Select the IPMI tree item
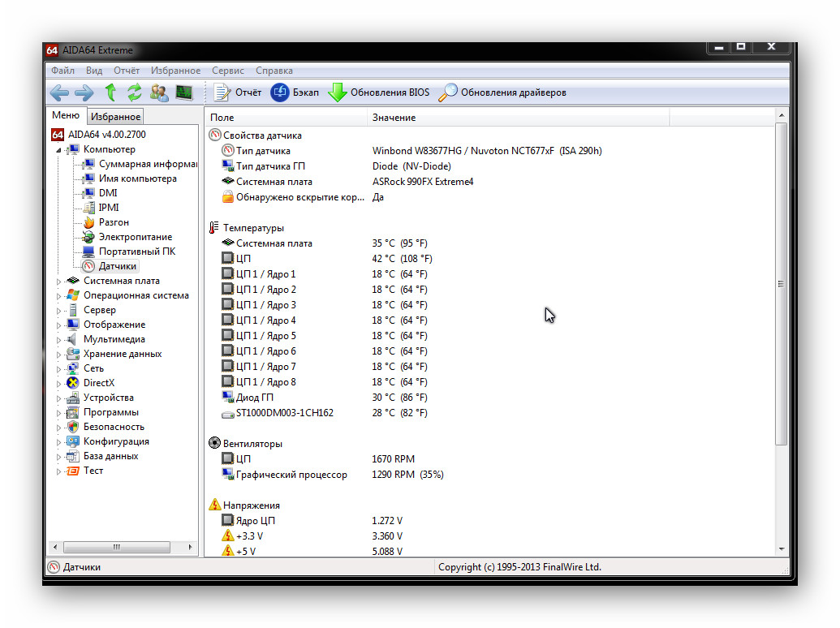Image resolution: width=840 pixels, height=628 pixels. coord(101,207)
